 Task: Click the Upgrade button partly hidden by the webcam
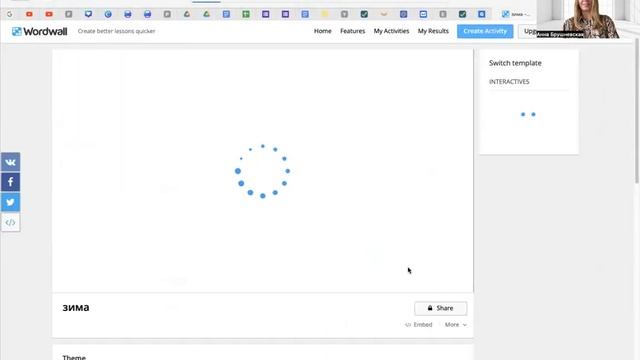pyautogui.click(x=528, y=31)
